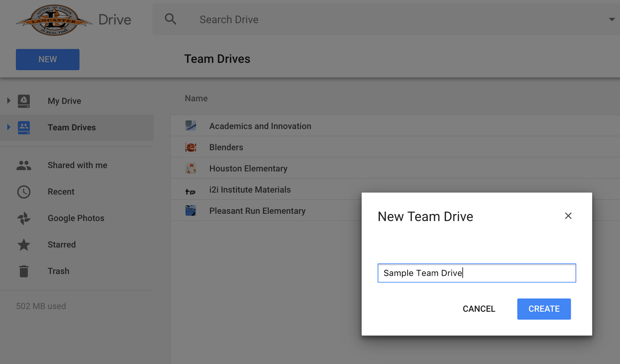The image size is (620, 364).
Task: Click the Lancaster district logo
Action: click(54, 20)
